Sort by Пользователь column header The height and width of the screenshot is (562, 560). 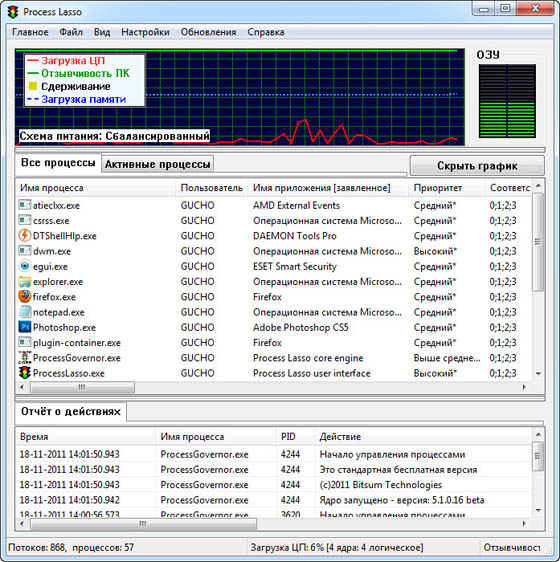tap(212, 188)
